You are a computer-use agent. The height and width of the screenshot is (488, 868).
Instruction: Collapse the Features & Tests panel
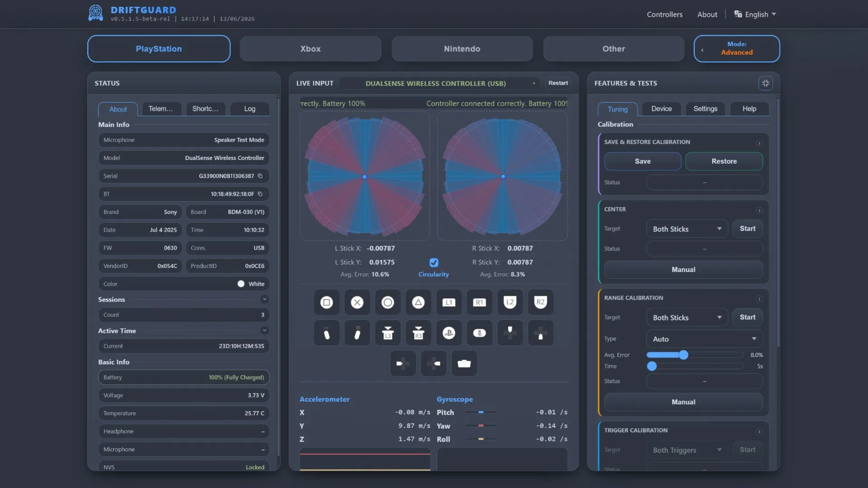pos(765,83)
